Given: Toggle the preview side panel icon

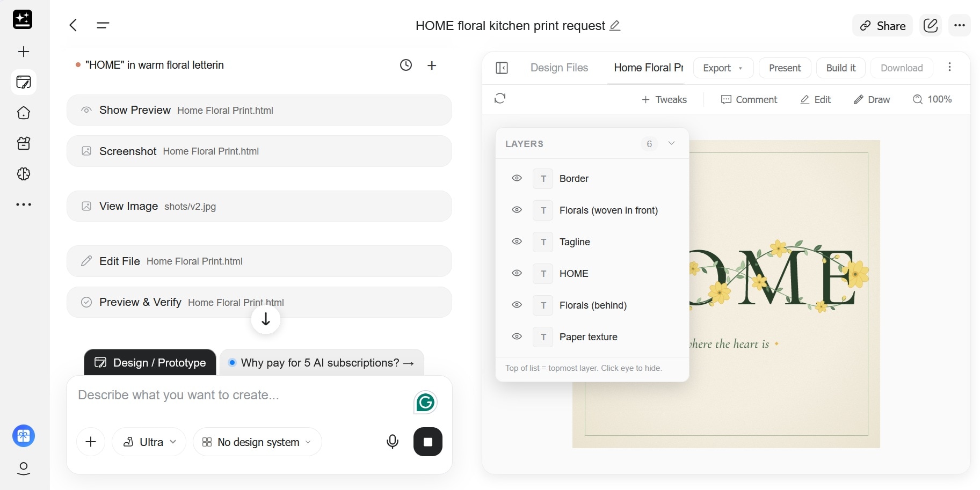Looking at the screenshot, I should point(502,68).
